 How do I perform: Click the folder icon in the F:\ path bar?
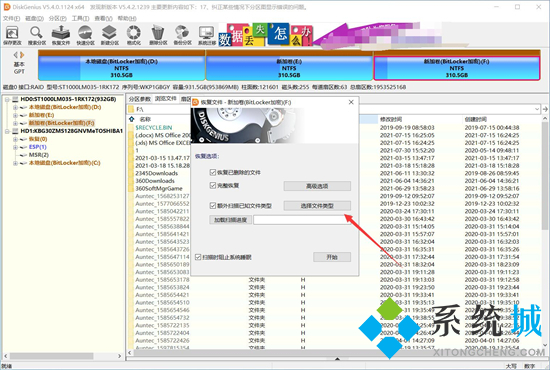pos(131,109)
